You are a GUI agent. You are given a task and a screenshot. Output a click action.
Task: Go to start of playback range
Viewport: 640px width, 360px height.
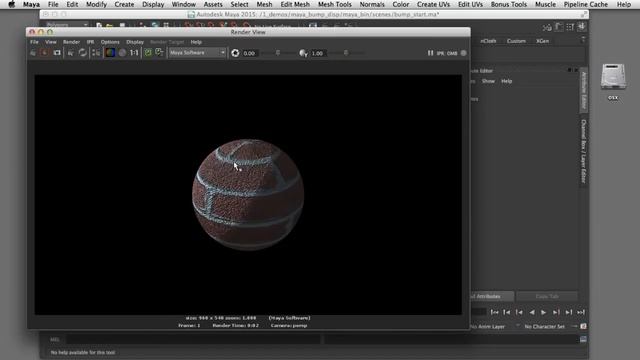click(494, 312)
